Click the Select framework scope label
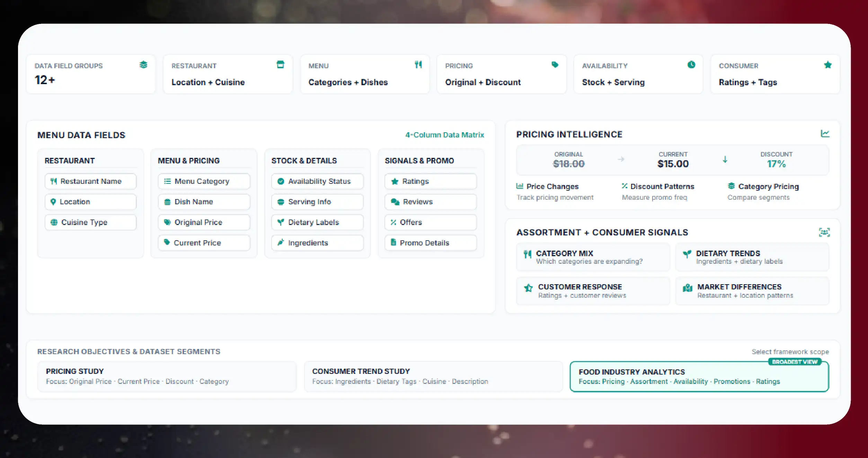 coord(790,352)
